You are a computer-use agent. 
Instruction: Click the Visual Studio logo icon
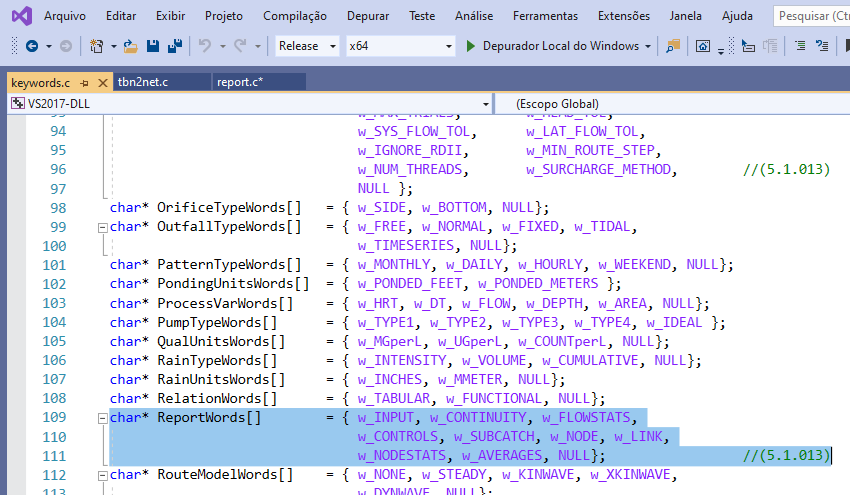tap(22, 16)
